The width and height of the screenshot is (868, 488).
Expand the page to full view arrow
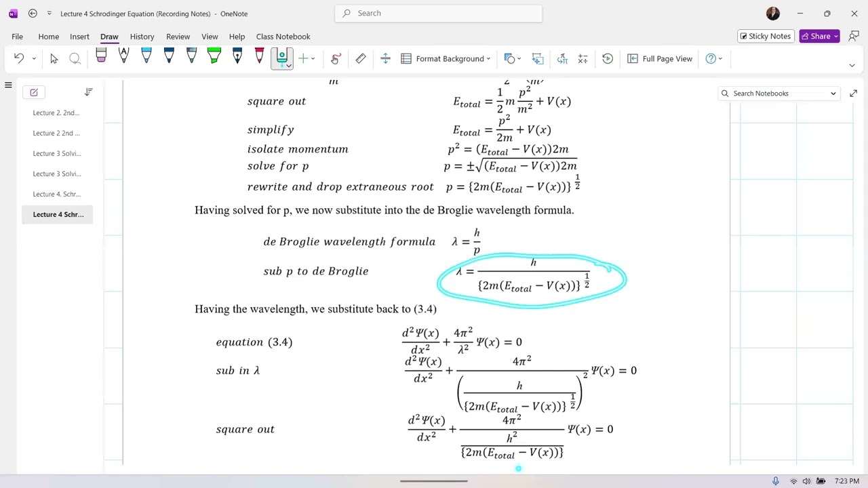(853, 94)
